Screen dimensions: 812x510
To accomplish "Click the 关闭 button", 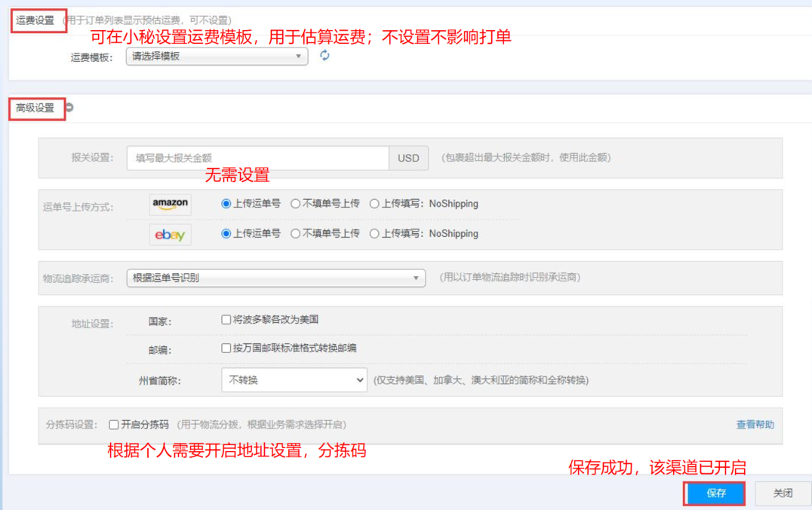I will click(783, 493).
